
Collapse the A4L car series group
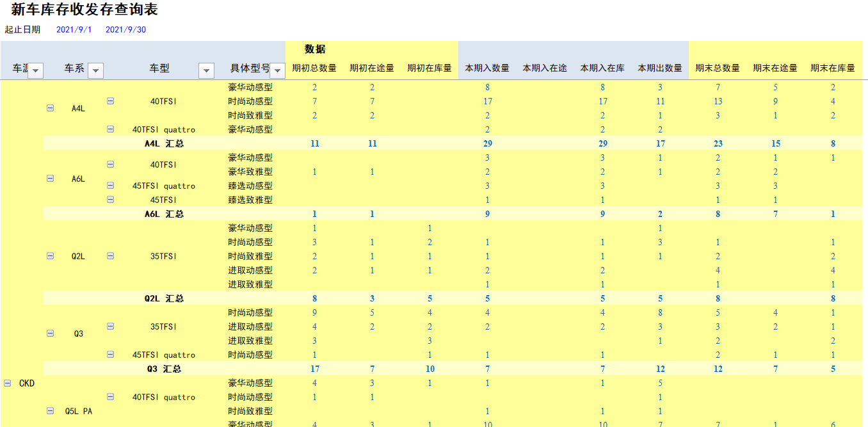pos(50,108)
